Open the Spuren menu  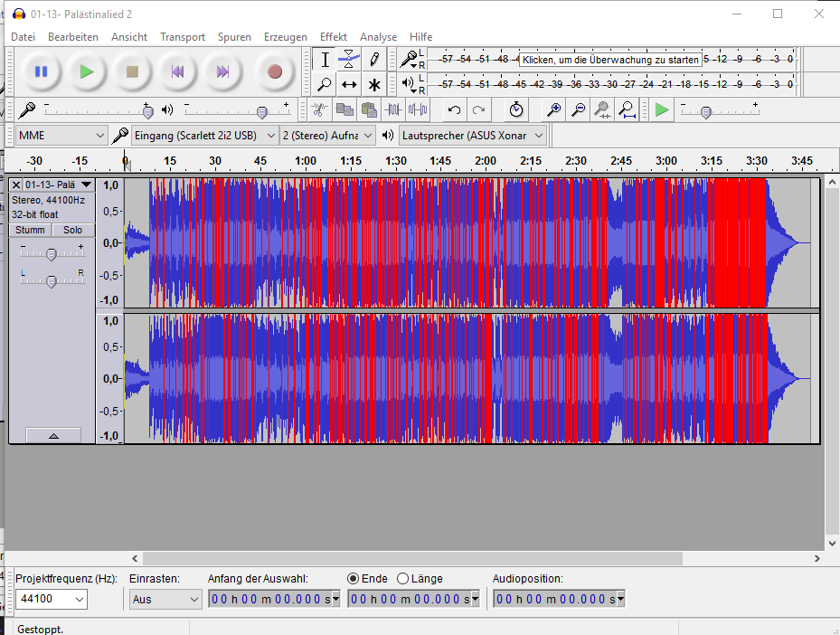coord(234,37)
